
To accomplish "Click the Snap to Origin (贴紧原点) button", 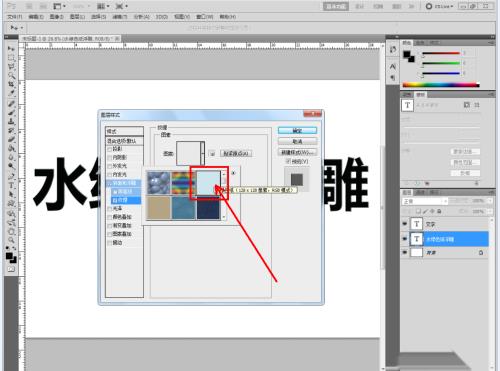I will click(x=236, y=154).
